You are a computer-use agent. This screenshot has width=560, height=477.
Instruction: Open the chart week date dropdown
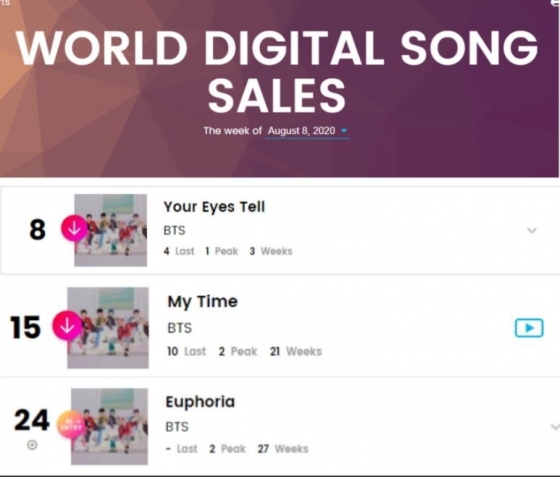344,131
